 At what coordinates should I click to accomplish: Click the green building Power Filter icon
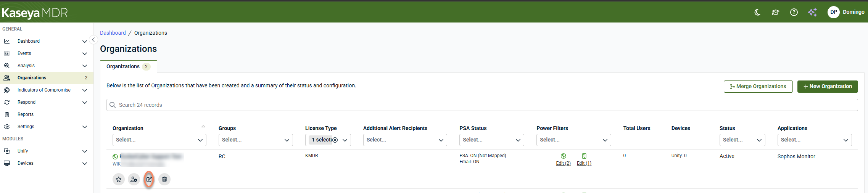tap(584, 156)
